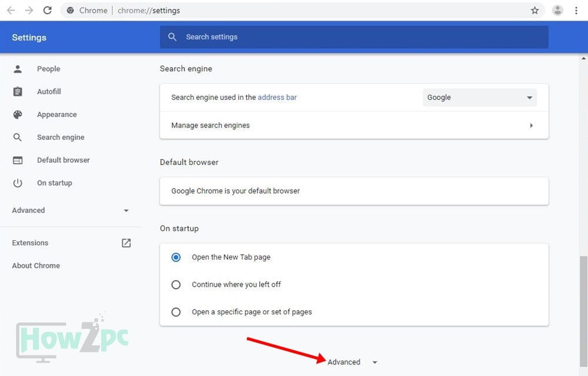588x376 pixels.
Task: Navigate to On startup in sidebar
Action: click(54, 183)
